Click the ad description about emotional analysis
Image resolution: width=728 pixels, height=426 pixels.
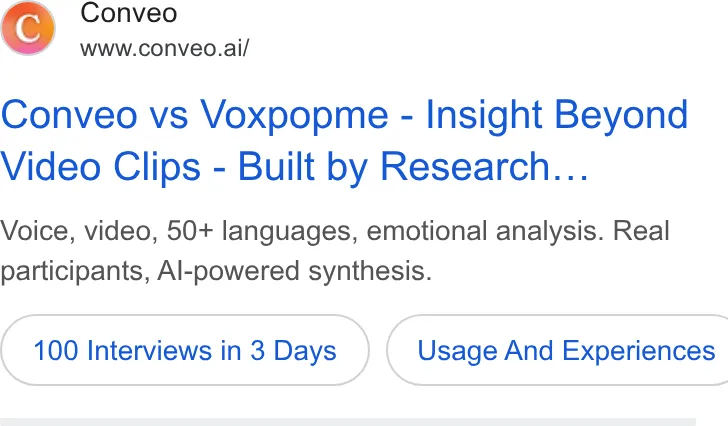pos(335,251)
